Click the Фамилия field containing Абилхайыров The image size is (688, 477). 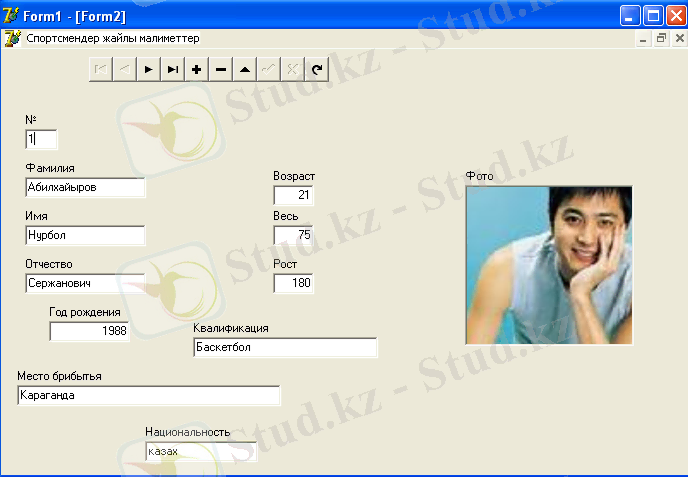[85, 187]
